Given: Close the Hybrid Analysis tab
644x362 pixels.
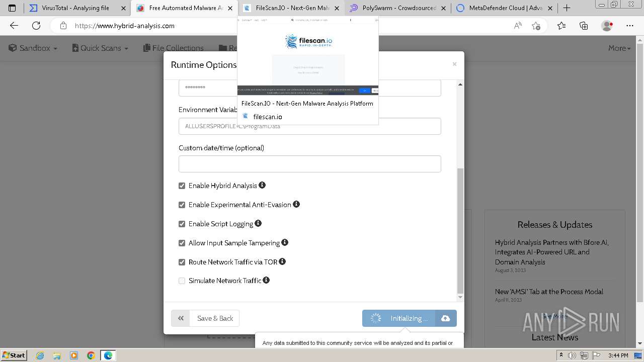Looking at the screenshot, I should tap(230, 8).
